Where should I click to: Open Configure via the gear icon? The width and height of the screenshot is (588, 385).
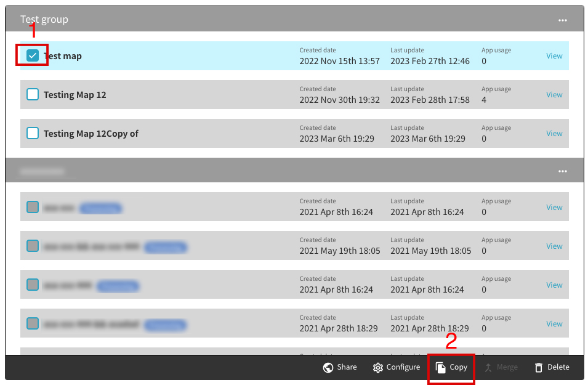[378, 368]
